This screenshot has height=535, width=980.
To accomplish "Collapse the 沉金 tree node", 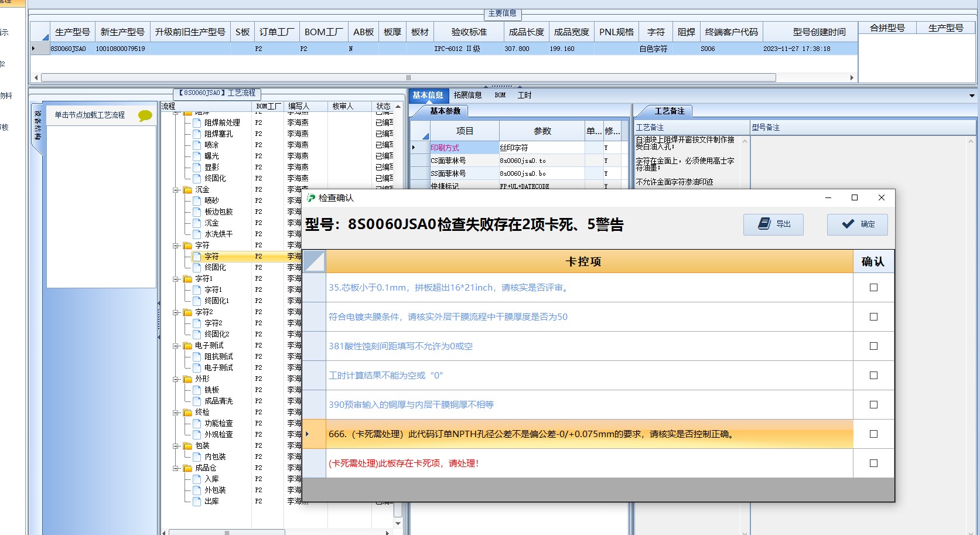I will point(176,190).
